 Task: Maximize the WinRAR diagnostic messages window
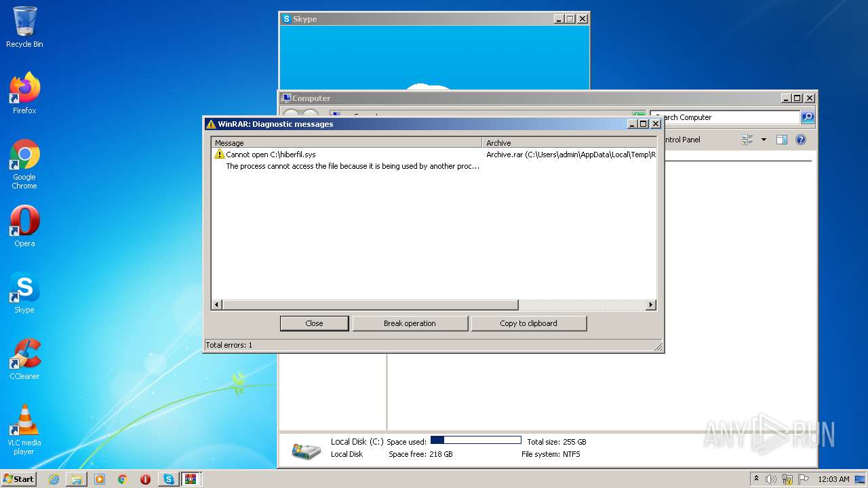click(x=644, y=124)
